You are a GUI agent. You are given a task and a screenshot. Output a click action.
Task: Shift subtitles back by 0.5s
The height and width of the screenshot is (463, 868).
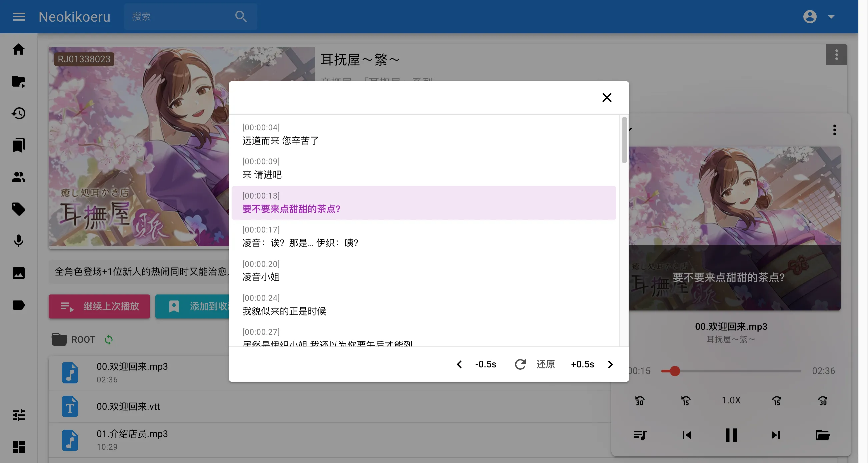coord(477,364)
